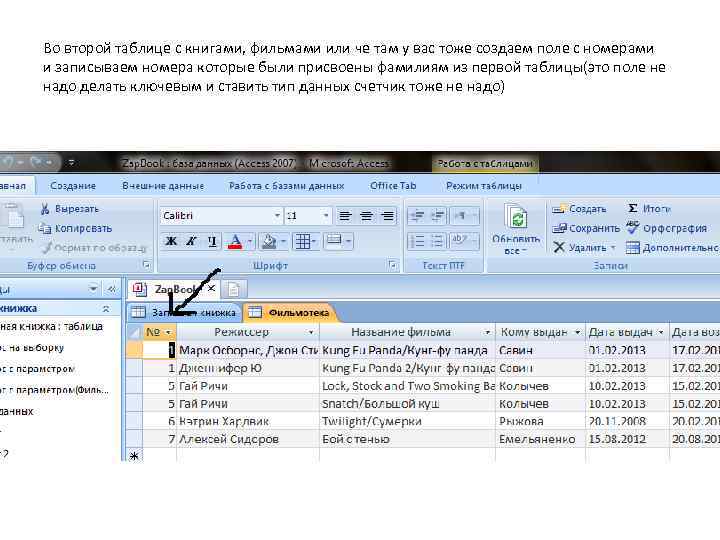Viewport: 720px width, 540px height.
Task: Click the select-all corner of datasheet
Action: tap(135, 332)
